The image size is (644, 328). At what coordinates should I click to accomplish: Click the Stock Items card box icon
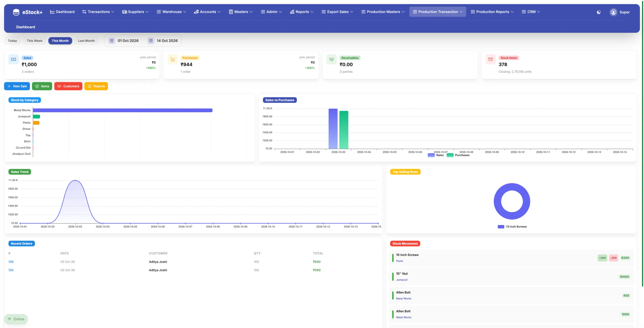click(491, 59)
